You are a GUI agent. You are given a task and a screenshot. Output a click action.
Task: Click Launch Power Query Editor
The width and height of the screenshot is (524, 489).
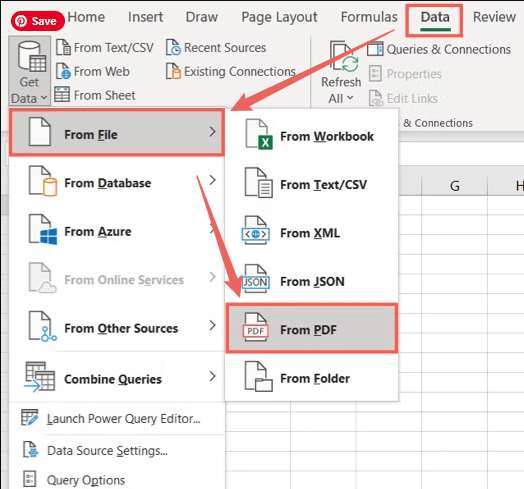tap(117, 418)
